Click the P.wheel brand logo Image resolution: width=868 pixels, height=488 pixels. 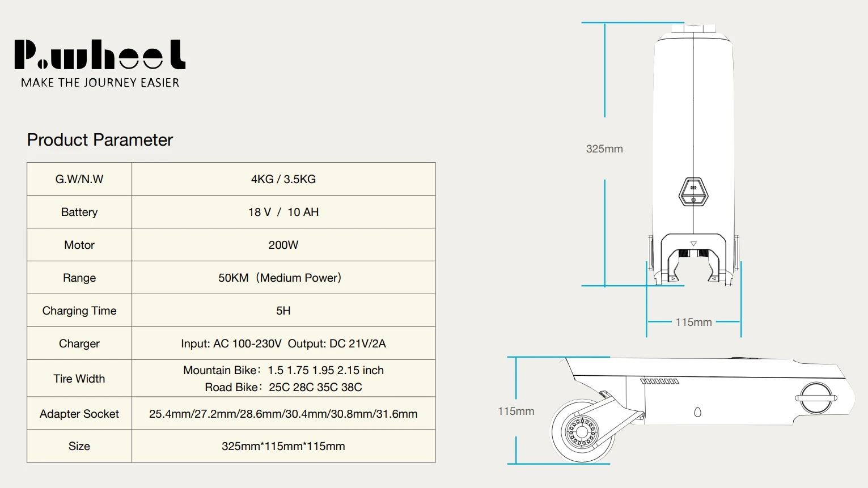click(x=100, y=54)
